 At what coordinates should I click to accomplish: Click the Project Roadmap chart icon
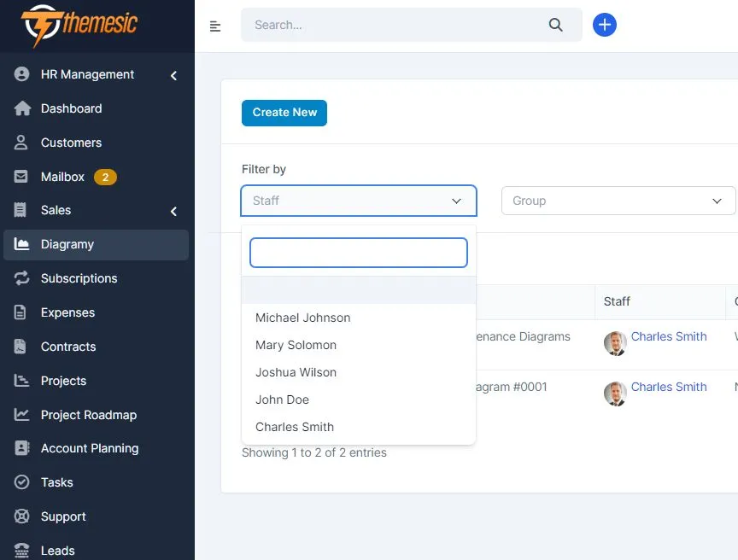(22, 415)
